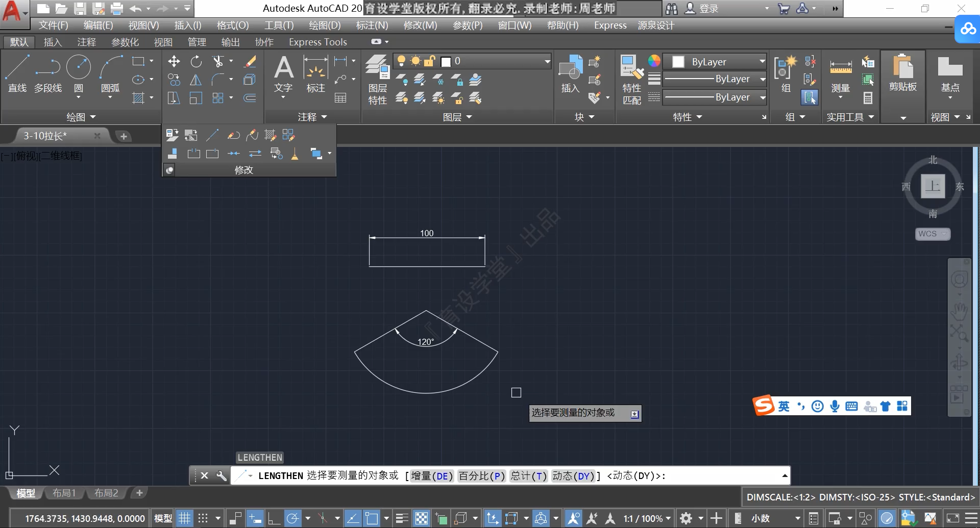Expand the Annotation (注释) panel
The image size is (980, 528).
coord(312,117)
